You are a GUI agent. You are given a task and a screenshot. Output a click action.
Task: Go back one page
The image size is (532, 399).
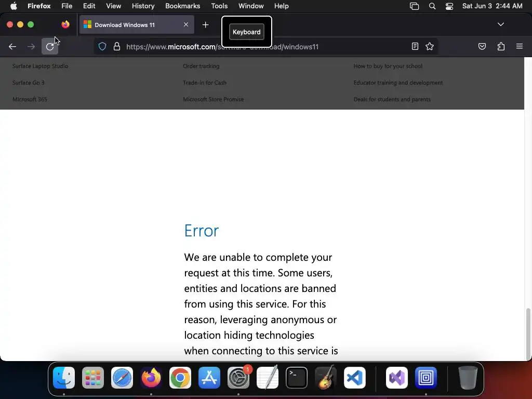click(x=12, y=46)
